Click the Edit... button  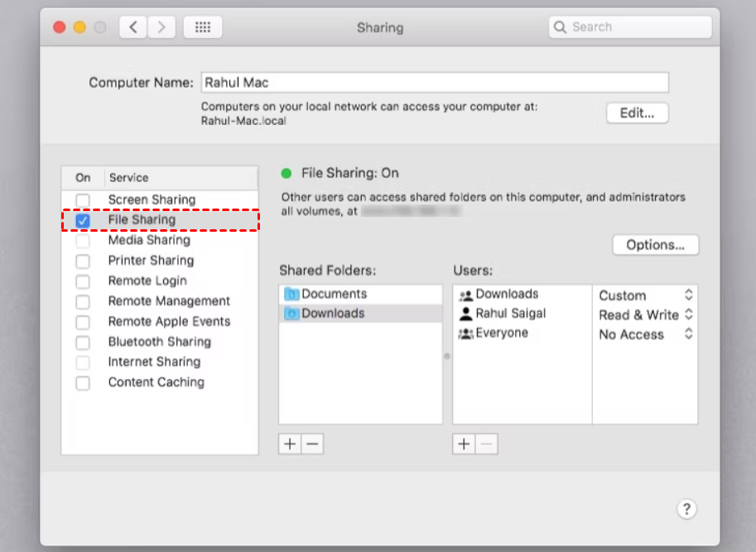tap(638, 113)
